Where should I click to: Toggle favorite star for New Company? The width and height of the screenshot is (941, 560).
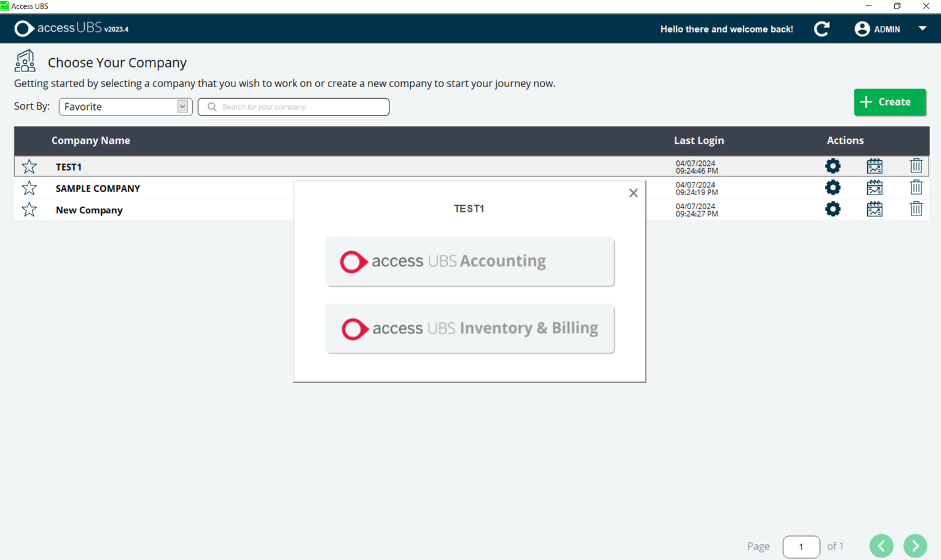(29, 209)
